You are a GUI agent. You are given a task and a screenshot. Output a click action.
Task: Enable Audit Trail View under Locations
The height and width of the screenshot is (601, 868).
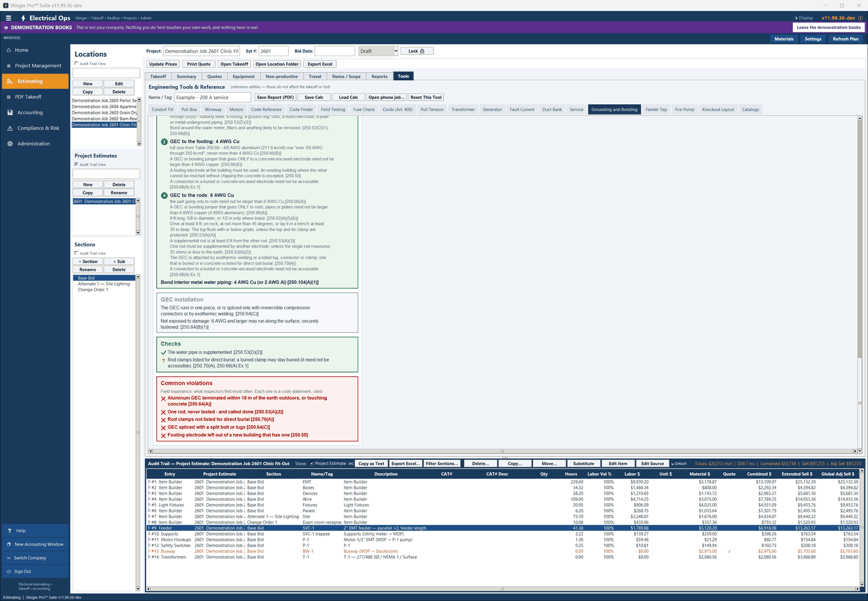point(76,64)
